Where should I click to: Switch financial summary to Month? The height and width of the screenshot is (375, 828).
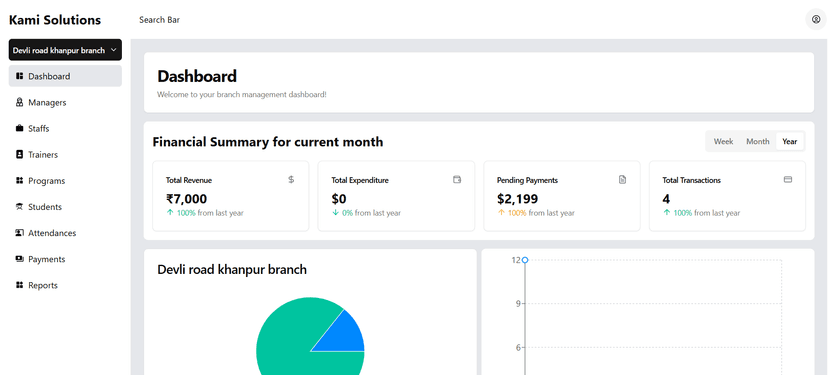pyautogui.click(x=757, y=142)
